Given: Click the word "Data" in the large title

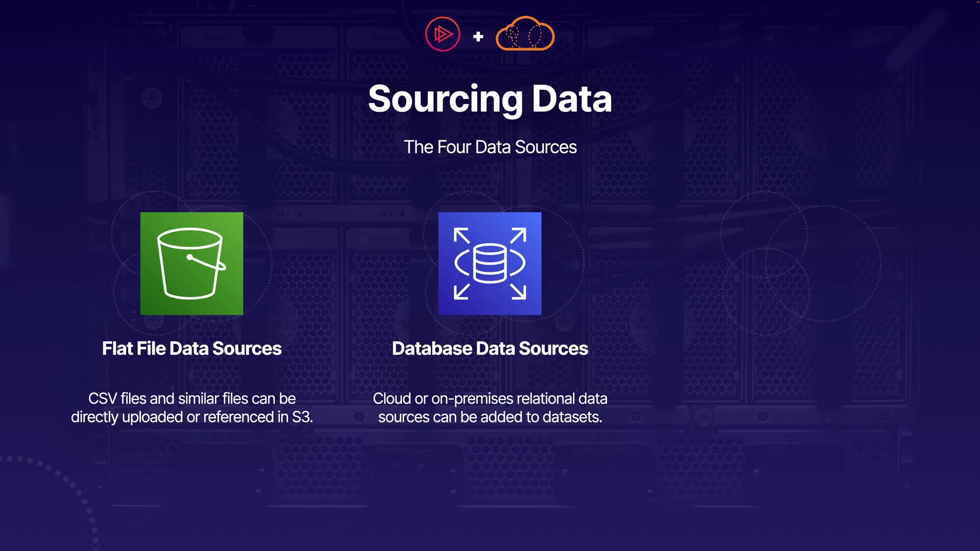Looking at the screenshot, I should [572, 99].
